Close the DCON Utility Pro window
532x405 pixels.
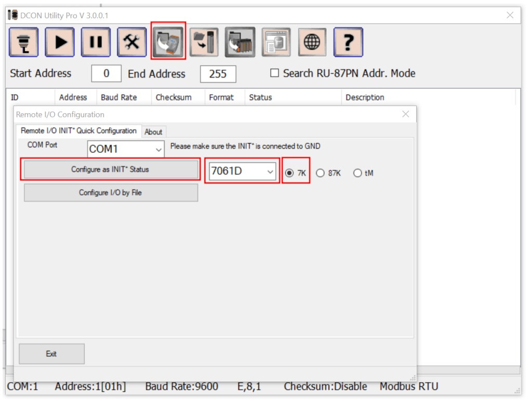coord(510,15)
